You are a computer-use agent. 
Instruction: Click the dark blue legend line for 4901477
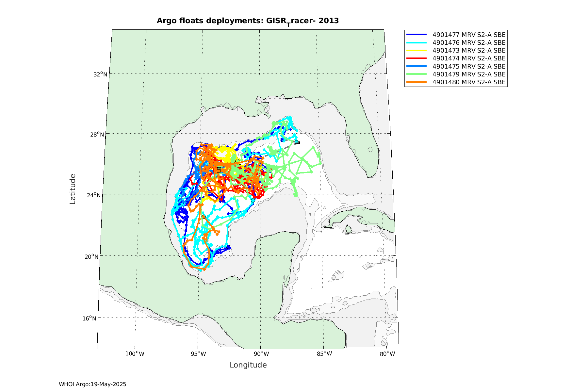416,35
